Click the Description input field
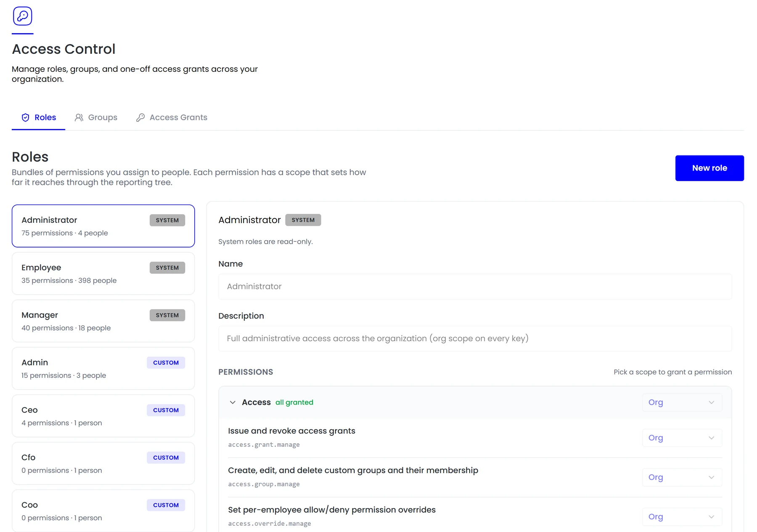Viewport: 757px width, 532px height. pos(475,339)
